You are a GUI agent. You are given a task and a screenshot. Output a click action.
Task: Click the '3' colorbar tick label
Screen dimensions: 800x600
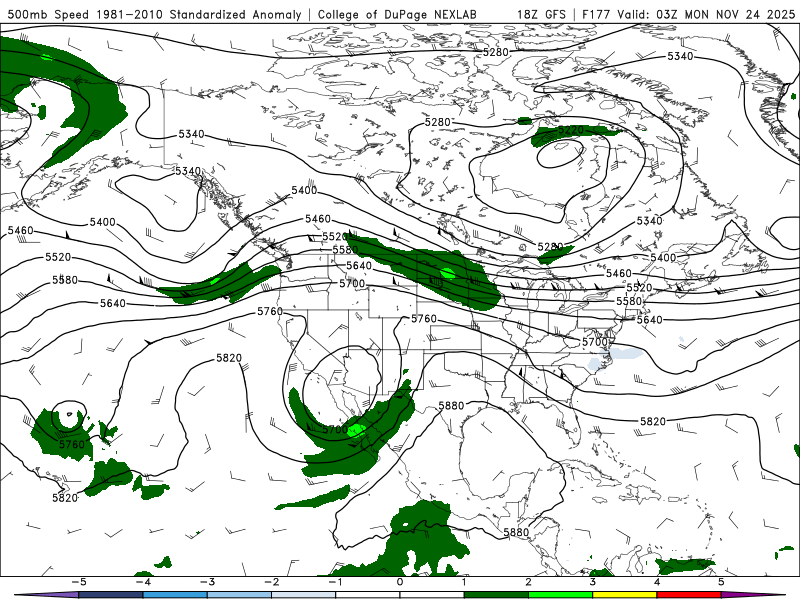[x=593, y=582]
